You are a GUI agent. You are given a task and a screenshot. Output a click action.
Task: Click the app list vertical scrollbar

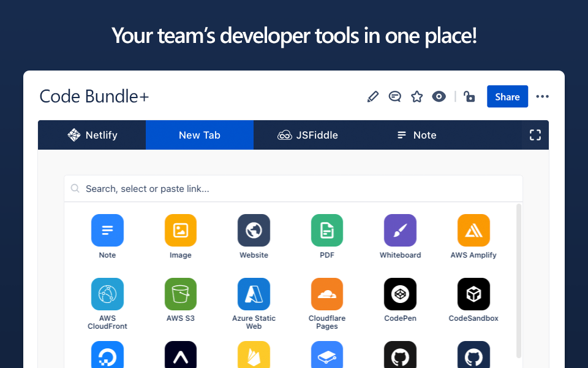[519, 281]
